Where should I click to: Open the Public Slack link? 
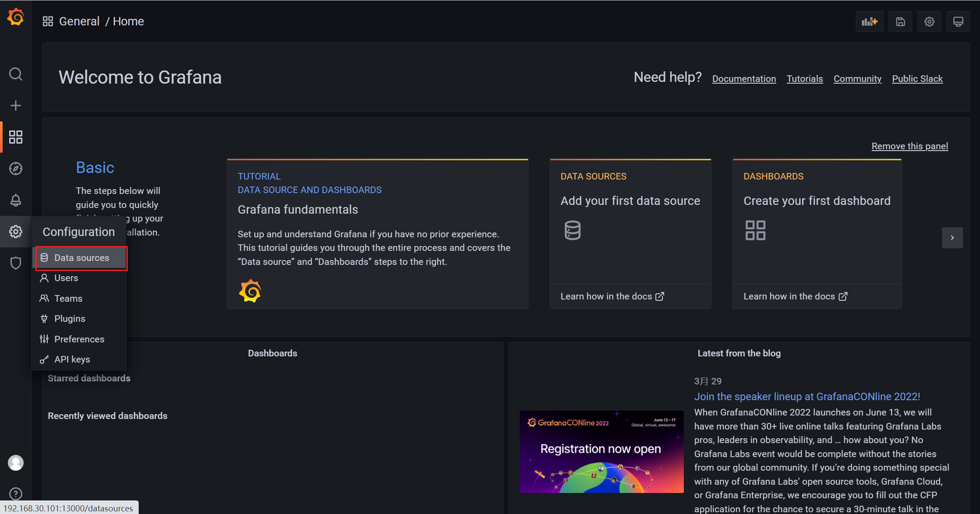917,79
